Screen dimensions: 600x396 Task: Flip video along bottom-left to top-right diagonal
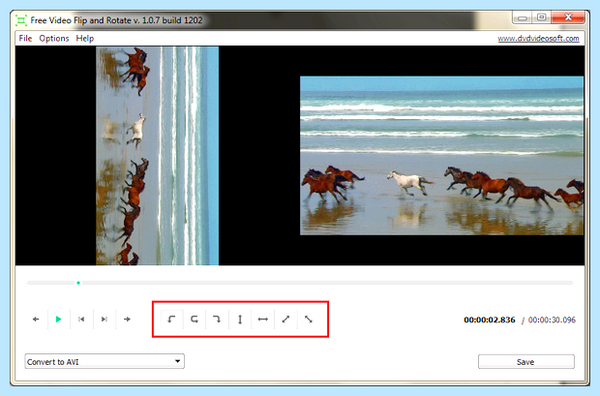point(286,319)
